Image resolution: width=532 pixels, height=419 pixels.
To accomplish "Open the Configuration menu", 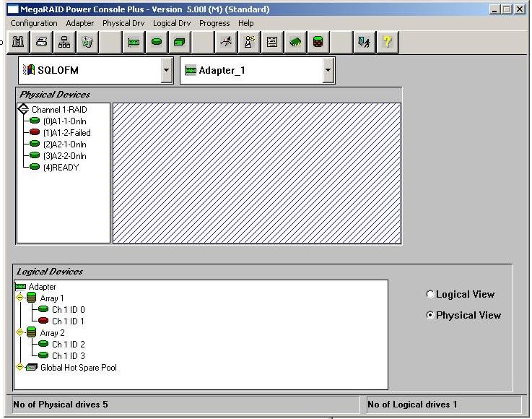I will coord(34,23).
